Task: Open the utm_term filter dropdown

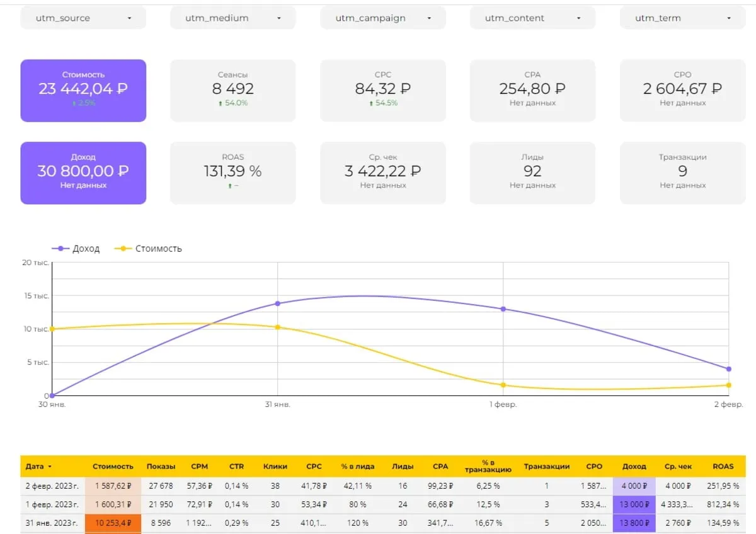Action: 682,18
